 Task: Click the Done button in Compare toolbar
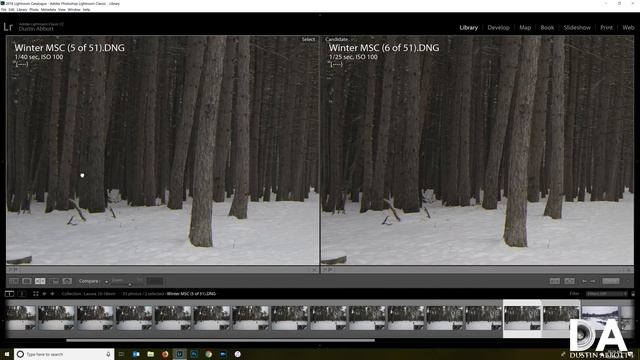[x=611, y=281]
